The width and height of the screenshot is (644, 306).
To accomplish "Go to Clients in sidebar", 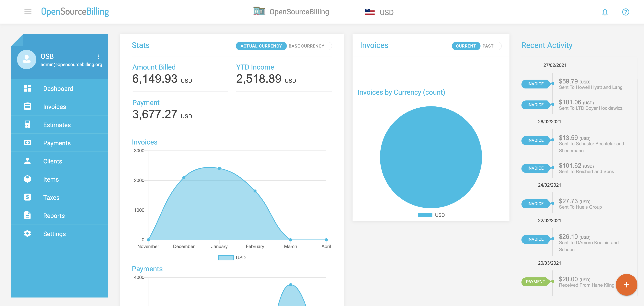I will [53, 161].
